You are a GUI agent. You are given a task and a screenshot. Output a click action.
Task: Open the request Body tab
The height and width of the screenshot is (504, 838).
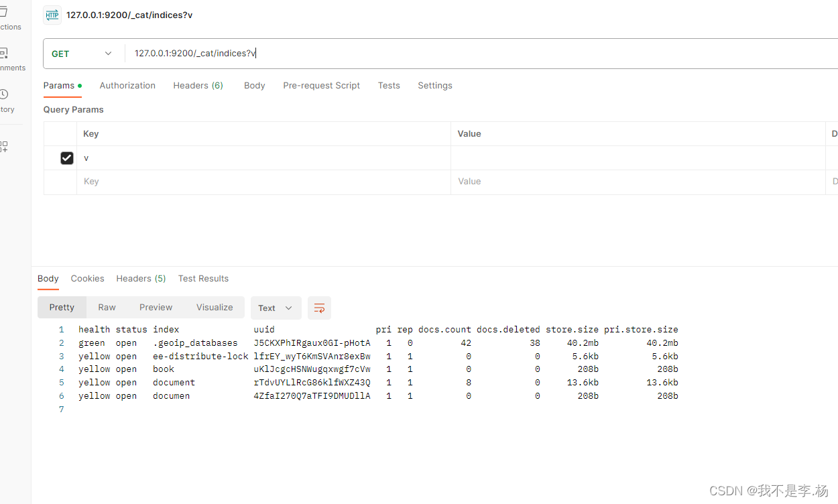coord(255,86)
